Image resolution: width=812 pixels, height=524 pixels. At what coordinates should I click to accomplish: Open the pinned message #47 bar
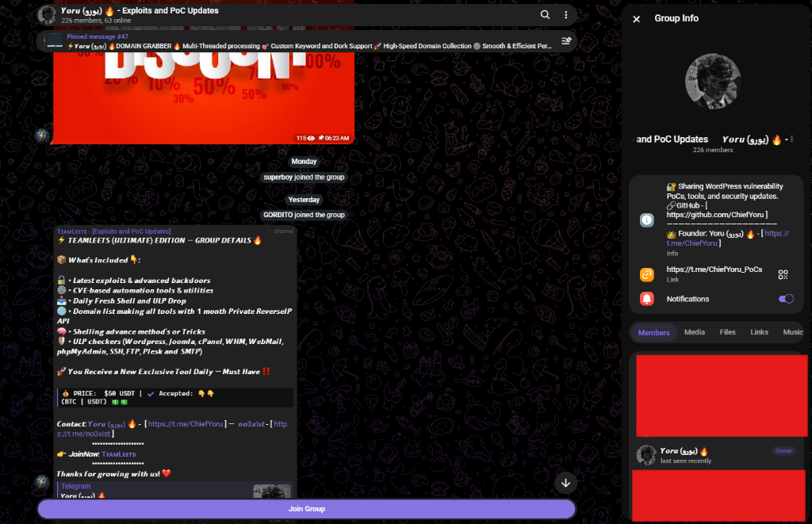(x=307, y=41)
